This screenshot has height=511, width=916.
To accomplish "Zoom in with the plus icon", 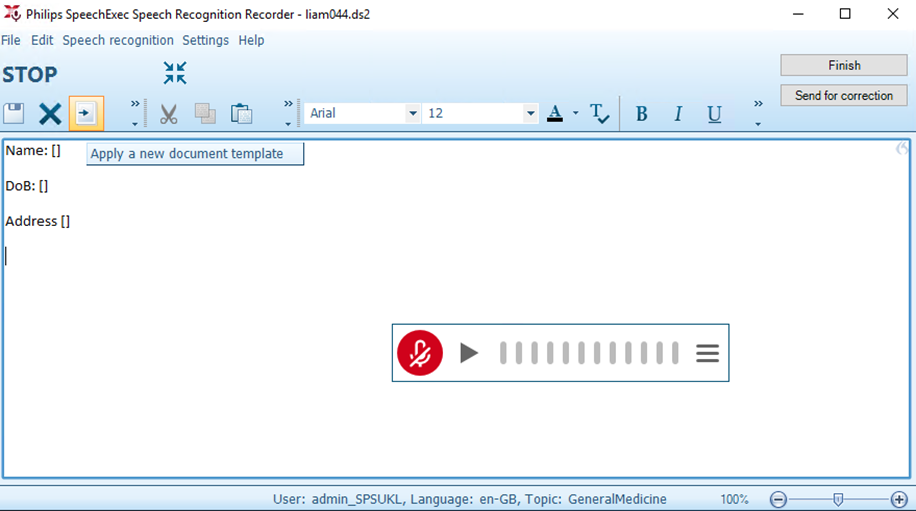I will point(899,499).
